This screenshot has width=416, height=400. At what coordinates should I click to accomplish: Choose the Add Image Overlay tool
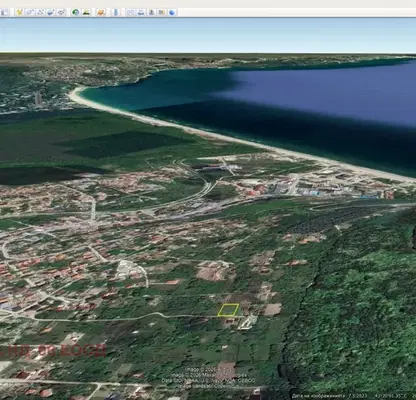(x=51, y=12)
